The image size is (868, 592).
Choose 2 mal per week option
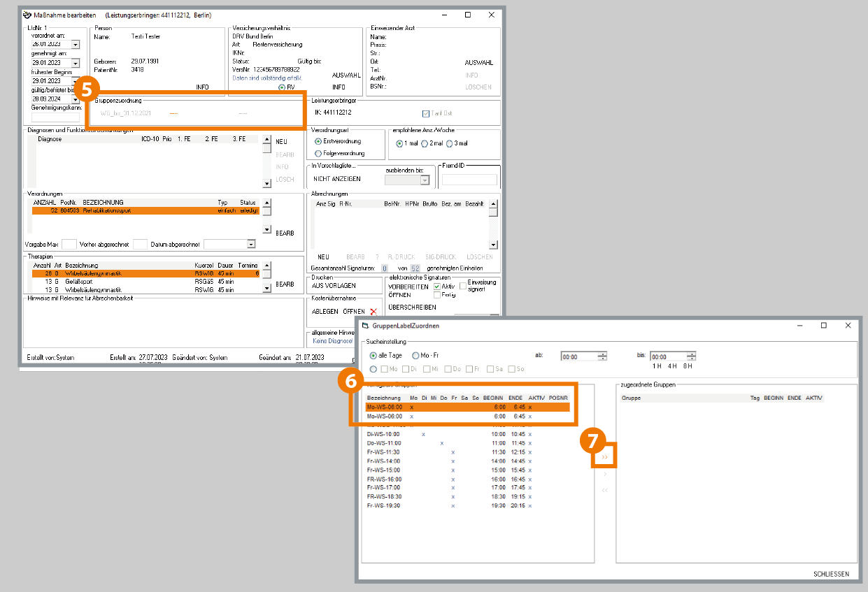424,143
